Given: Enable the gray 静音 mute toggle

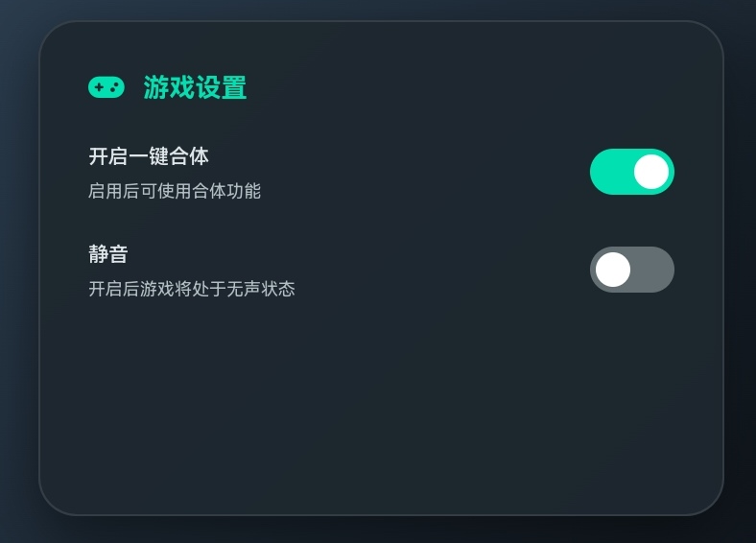Looking at the screenshot, I should pyautogui.click(x=631, y=270).
